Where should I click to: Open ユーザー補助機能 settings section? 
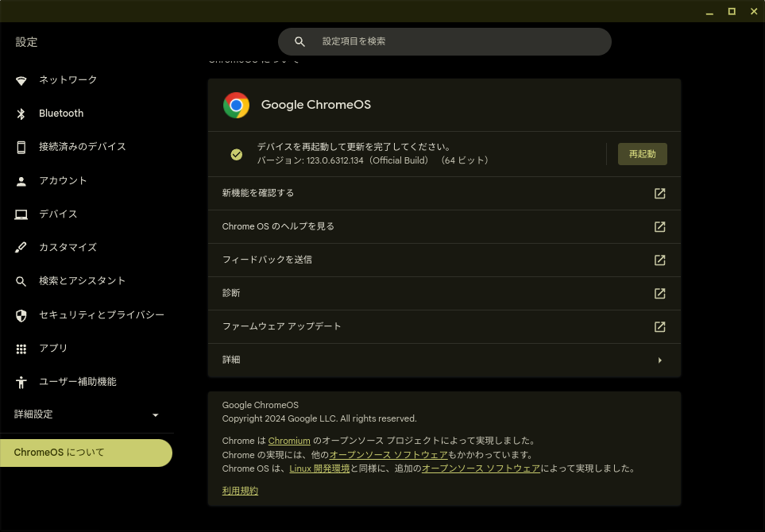(78, 381)
